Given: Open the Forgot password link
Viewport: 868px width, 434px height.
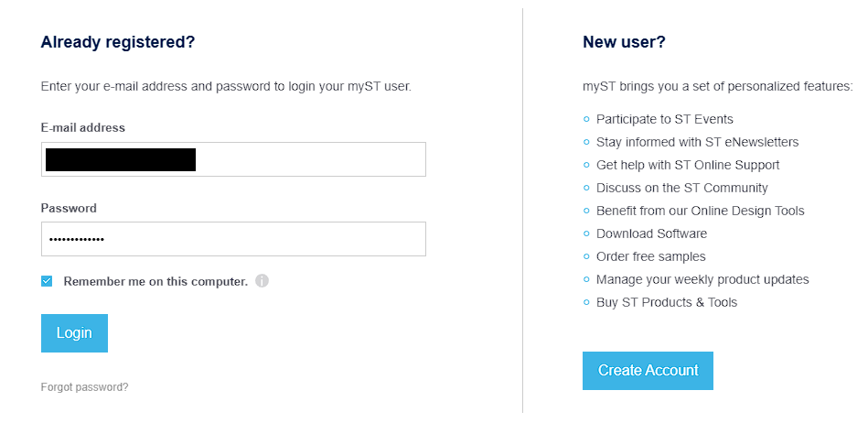Looking at the screenshot, I should [x=84, y=387].
